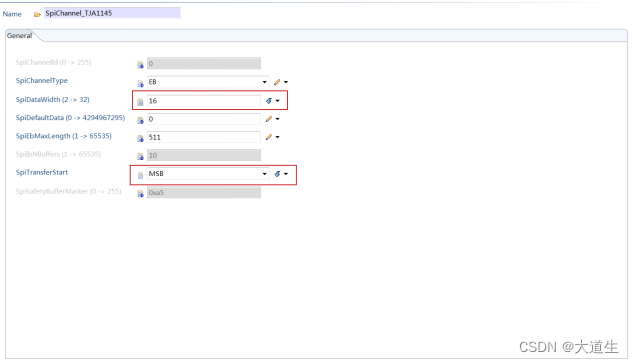Click the disabled SpiChannelId field

coord(204,63)
